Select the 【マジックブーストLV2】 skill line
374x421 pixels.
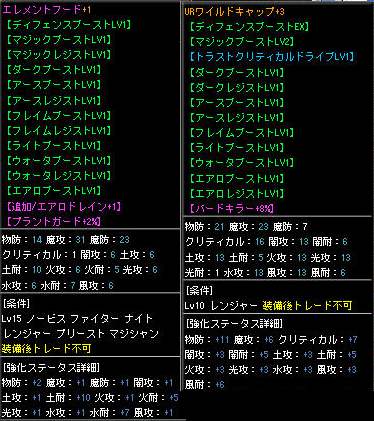pos(242,42)
